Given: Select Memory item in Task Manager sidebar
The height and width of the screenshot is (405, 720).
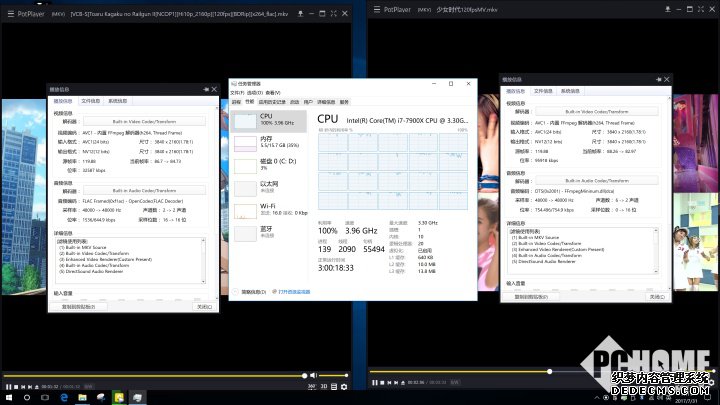Looking at the screenshot, I should point(269,143).
